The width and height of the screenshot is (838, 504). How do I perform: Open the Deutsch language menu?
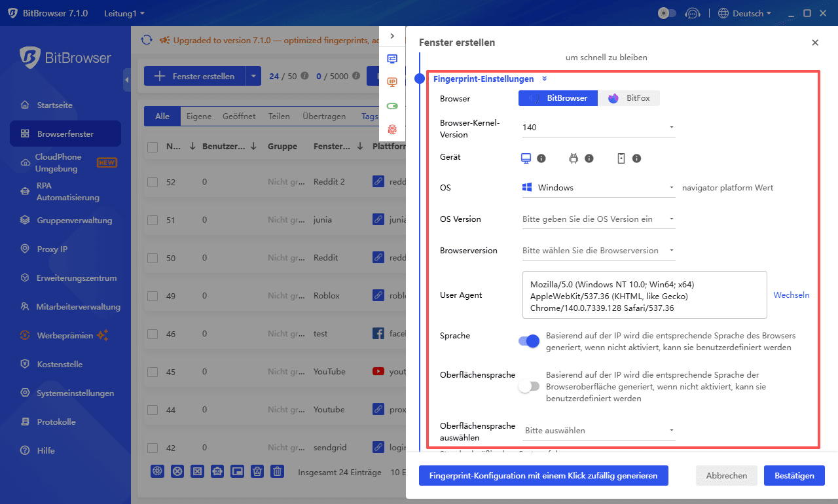pyautogui.click(x=744, y=12)
